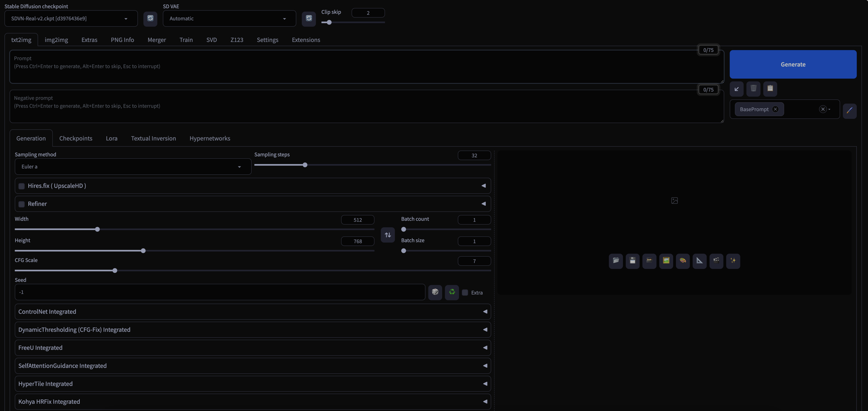Click the painter's palette icon under preview
This screenshot has height=411, width=868.
[x=683, y=261]
